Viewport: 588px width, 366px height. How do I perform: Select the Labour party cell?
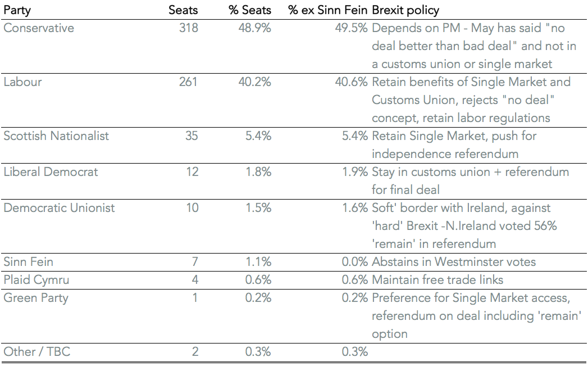point(22,82)
